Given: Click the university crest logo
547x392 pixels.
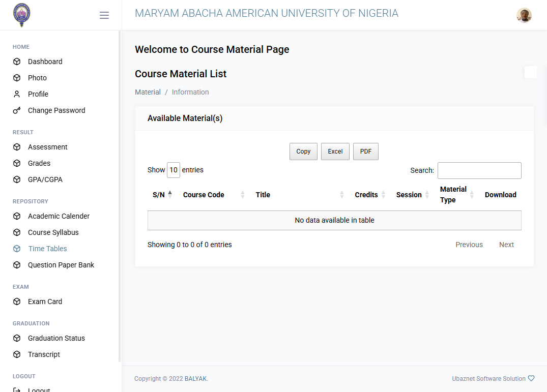Looking at the screenshot, I should (22, 15).
